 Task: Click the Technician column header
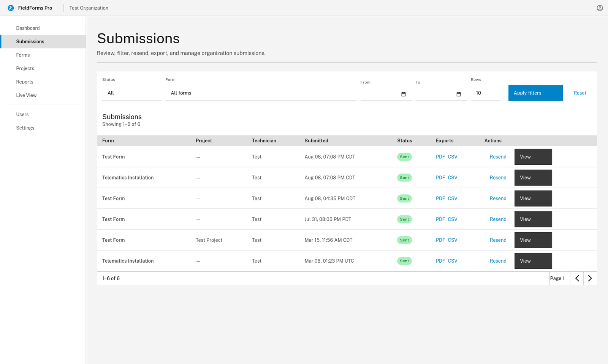[264, 141]
